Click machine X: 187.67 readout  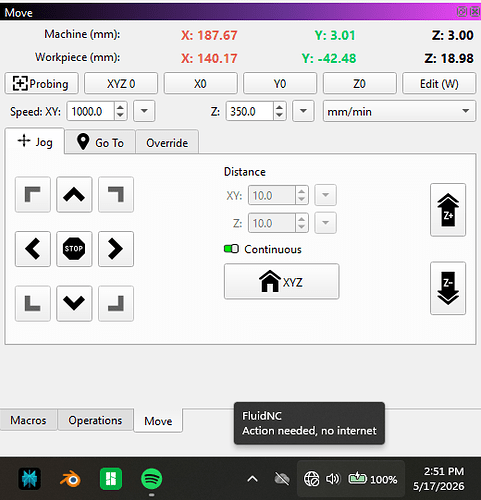(x=209, y=35)
